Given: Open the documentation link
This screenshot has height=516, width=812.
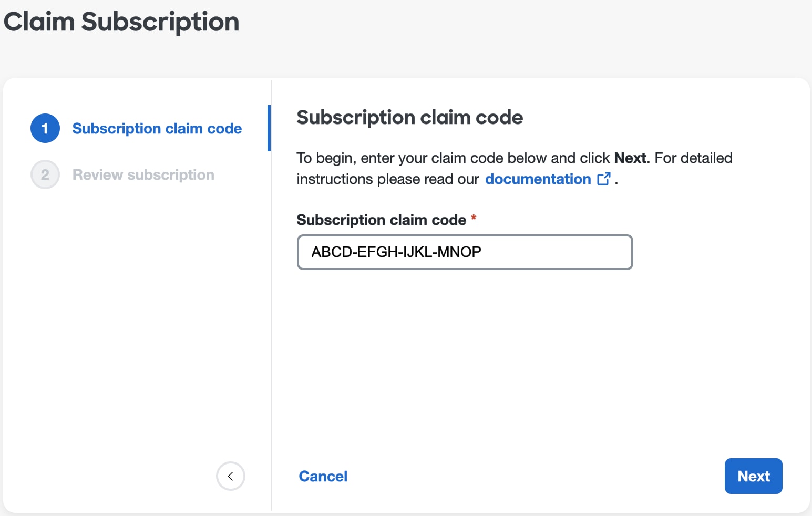Looking at the screenshot, I should (x=538, y=179).
